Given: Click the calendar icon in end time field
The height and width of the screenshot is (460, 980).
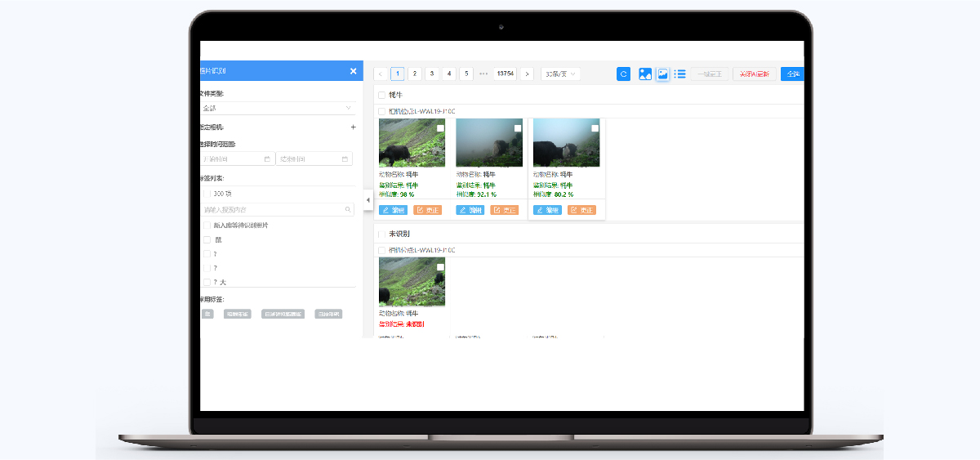Looking at the screenshot, I should (345, 159).
